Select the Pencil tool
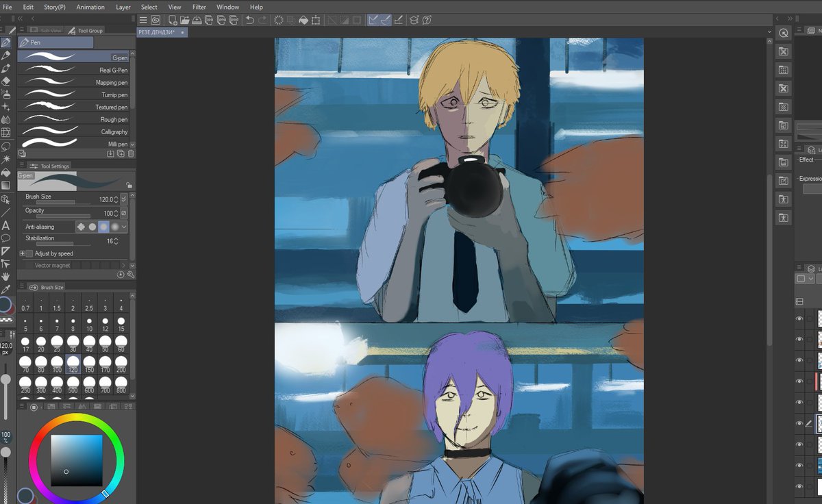The width and height of the screenshot is (822, 504). click(x=6, y=55)
